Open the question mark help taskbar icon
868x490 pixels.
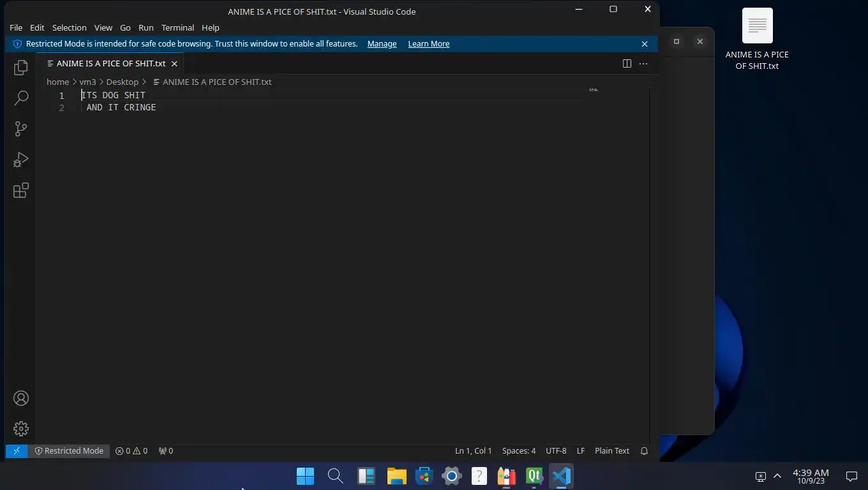(479, 476)
